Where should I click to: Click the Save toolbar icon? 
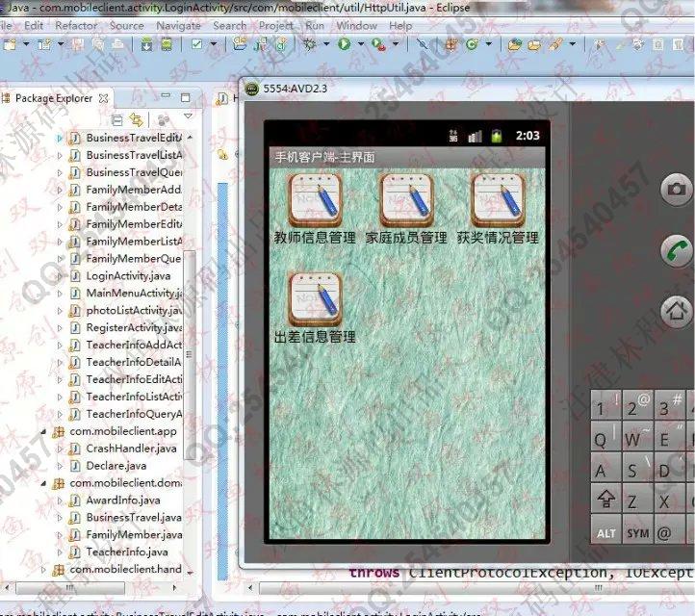point(78,44)
